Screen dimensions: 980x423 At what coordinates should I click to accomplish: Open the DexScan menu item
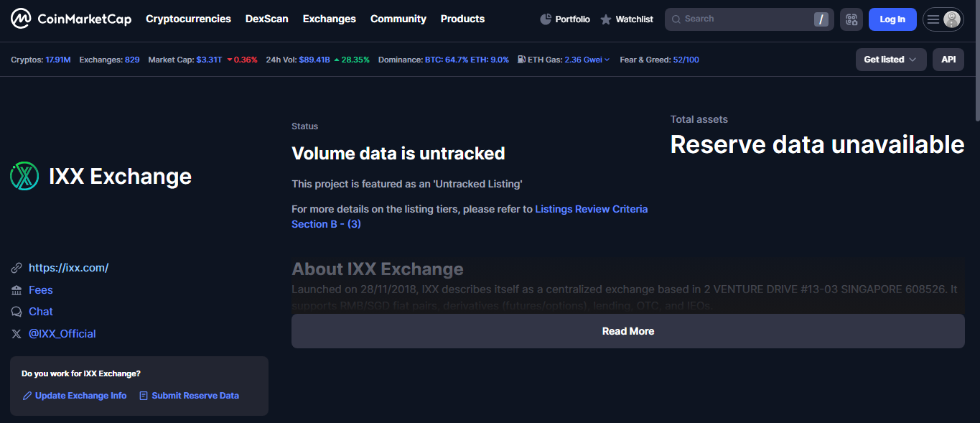pos(266,19)
